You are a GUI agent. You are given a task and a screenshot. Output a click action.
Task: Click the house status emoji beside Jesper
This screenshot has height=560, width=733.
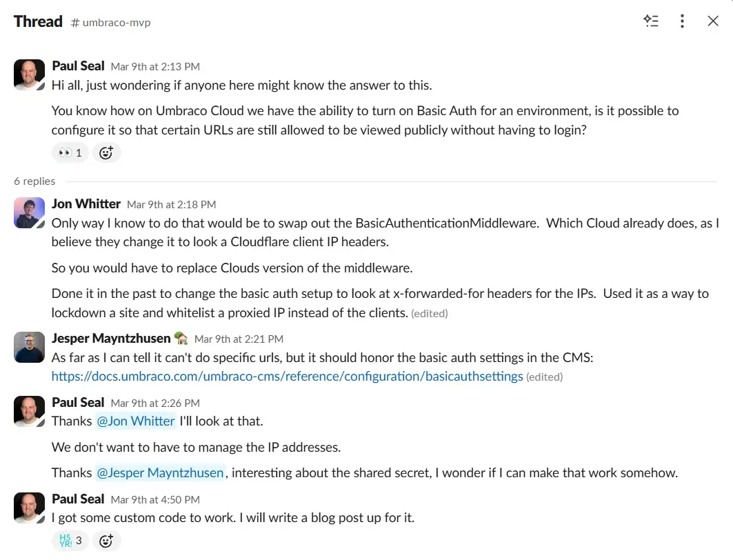tap(181, 339)
